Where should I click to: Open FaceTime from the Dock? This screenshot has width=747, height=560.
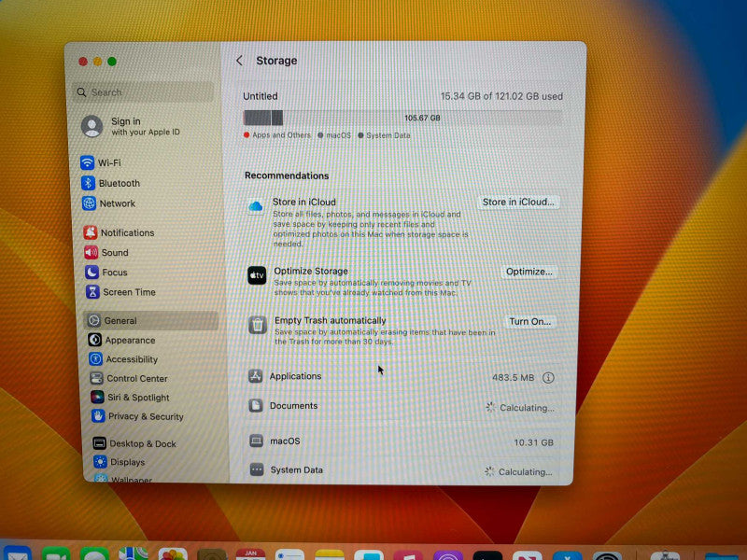[x=56, y=554]
